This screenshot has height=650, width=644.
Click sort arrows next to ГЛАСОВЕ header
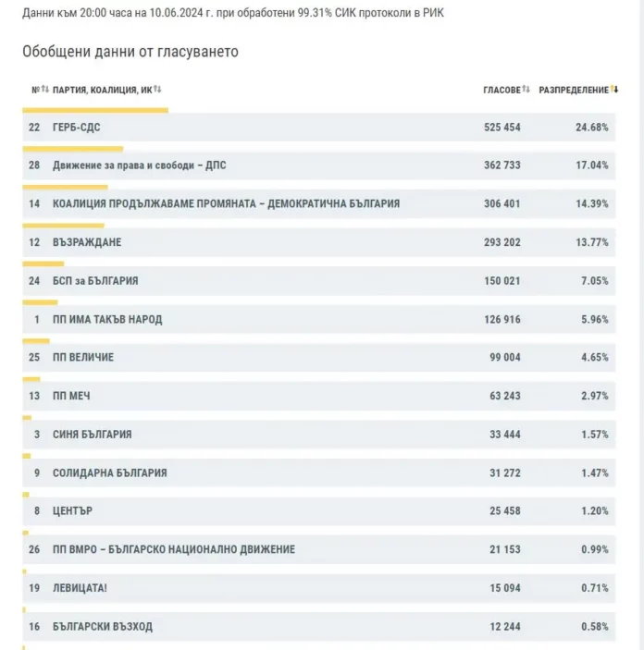[526, 90]
